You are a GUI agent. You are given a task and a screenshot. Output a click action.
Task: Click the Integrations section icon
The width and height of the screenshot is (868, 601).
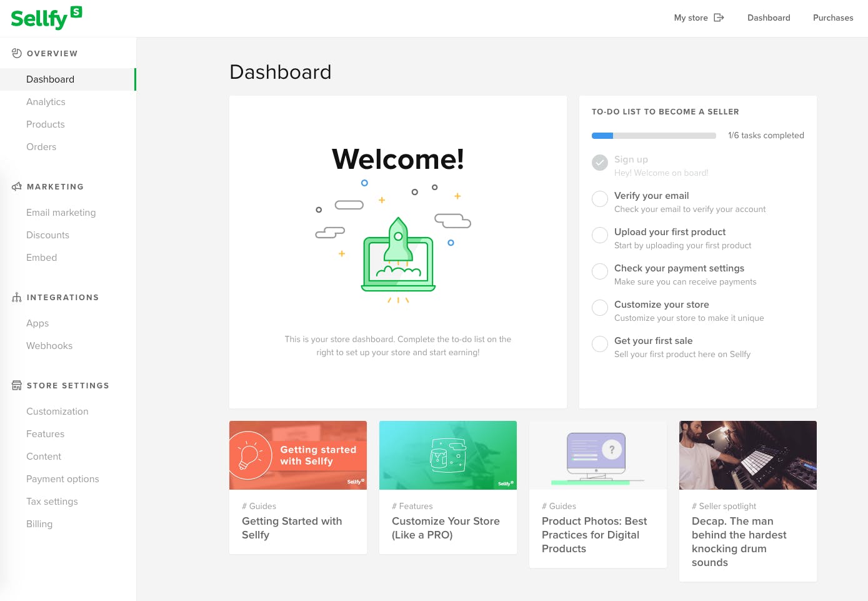point(17,297)
